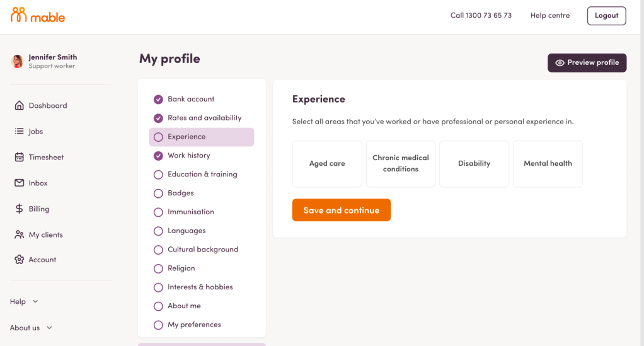The height and width of the screenshot is (346, 644).
Task: Open the Education & training profile step
Action: point(202,175)
